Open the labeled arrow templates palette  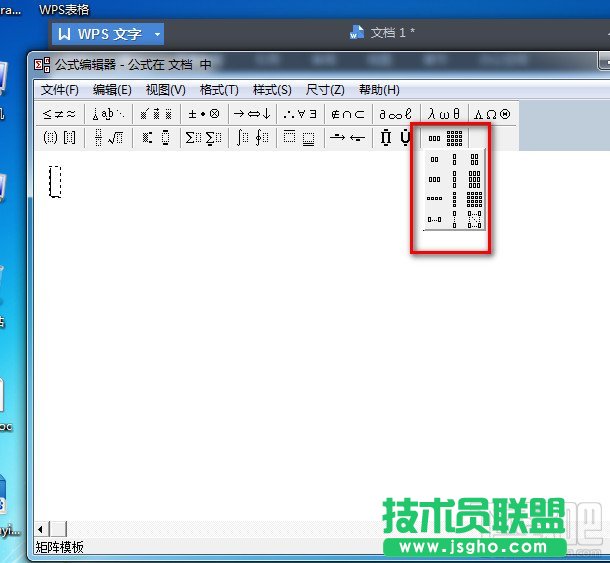coord(348,137)
